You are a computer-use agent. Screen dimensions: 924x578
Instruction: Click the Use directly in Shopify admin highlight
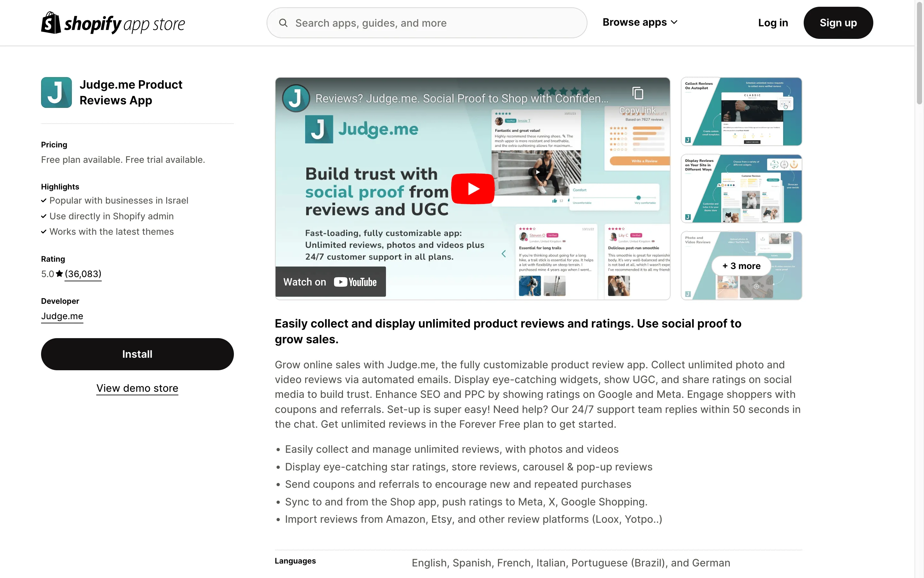tap(112, 216)
